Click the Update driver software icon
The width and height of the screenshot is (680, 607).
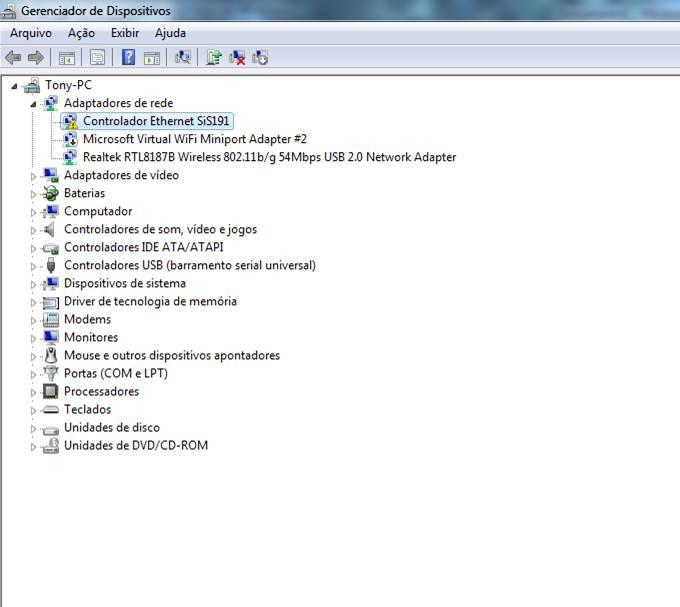pos(214,57)
